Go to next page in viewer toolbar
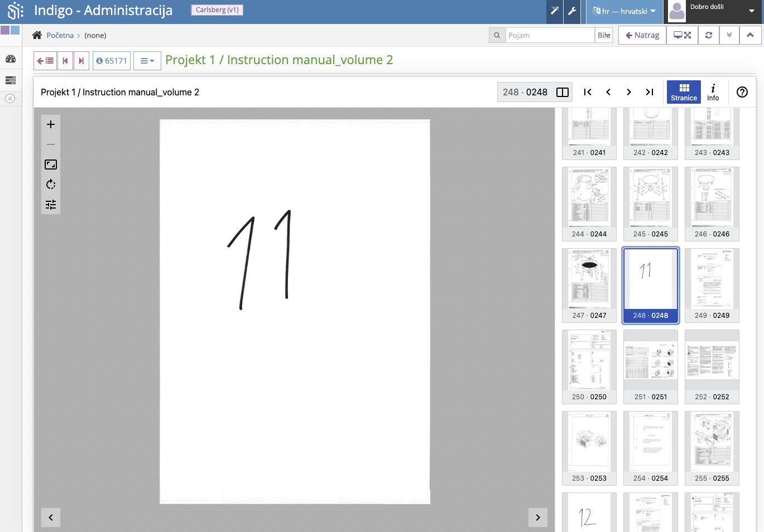764x532 pixels. point(629,92)
